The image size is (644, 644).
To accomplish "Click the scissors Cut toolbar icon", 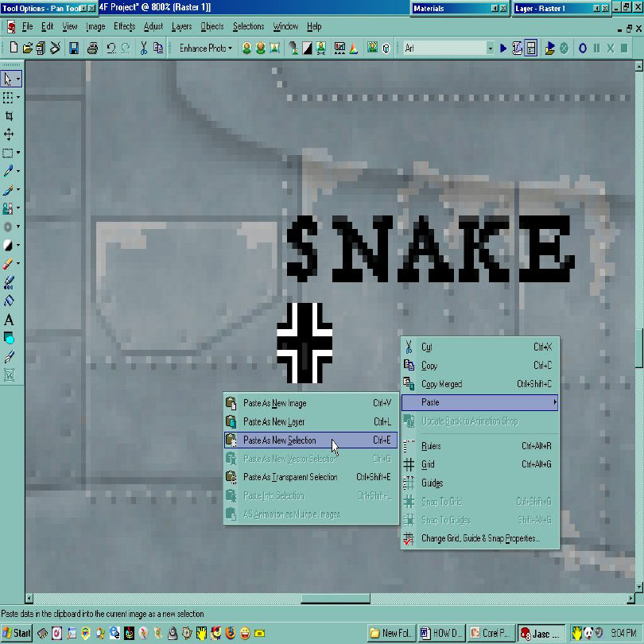I will coord(143,48).
